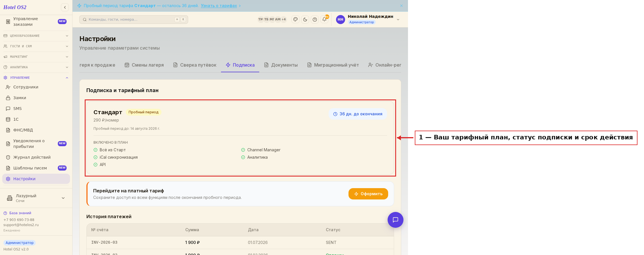Open Управление заказами in sidebar
The width and height of the screenshot is (644, 255).
click(x=36, y=22)
